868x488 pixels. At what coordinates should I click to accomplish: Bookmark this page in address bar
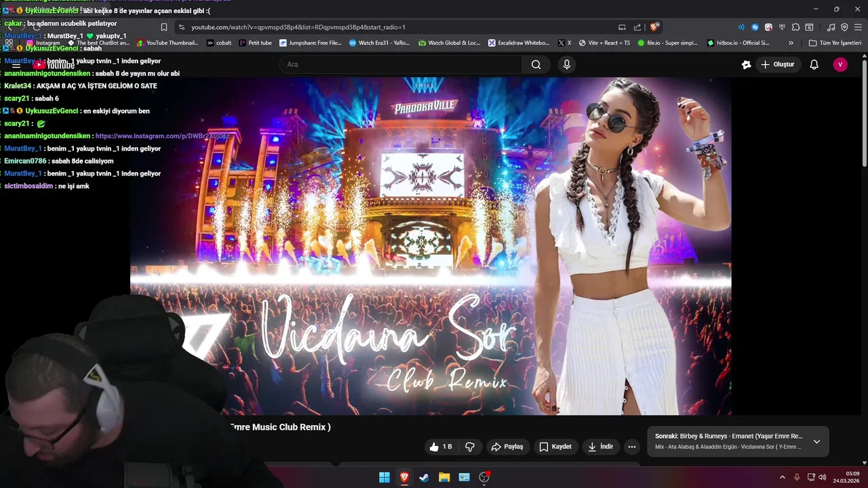pyautogui.click(x=164, y=27)
